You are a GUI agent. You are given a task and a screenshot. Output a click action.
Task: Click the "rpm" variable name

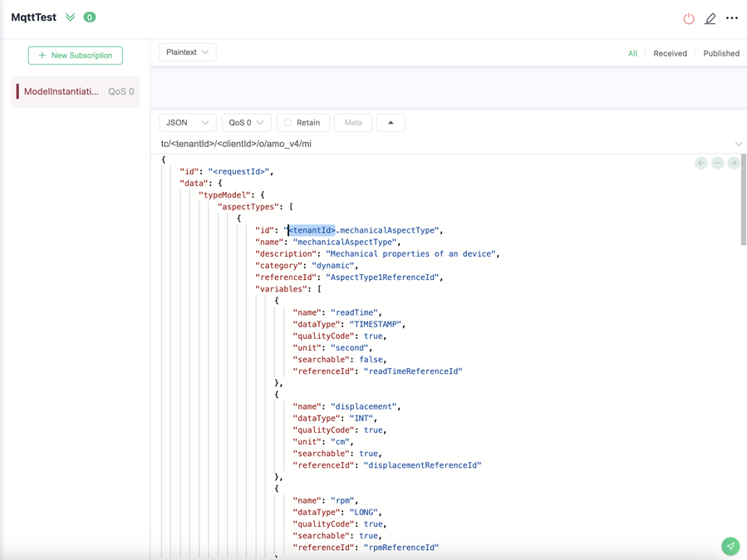[344, 500]
